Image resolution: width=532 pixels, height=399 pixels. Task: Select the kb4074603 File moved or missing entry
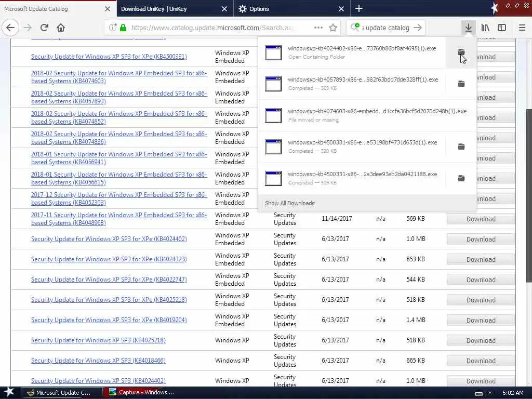(367, 115)
